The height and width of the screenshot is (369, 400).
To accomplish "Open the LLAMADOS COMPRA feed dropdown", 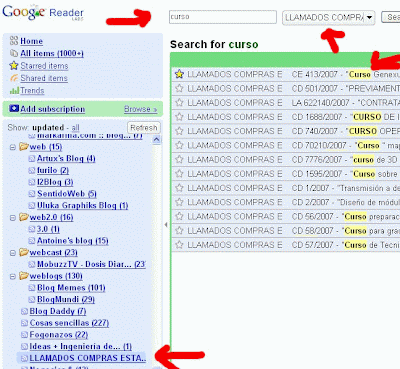I will click(329, 17).
